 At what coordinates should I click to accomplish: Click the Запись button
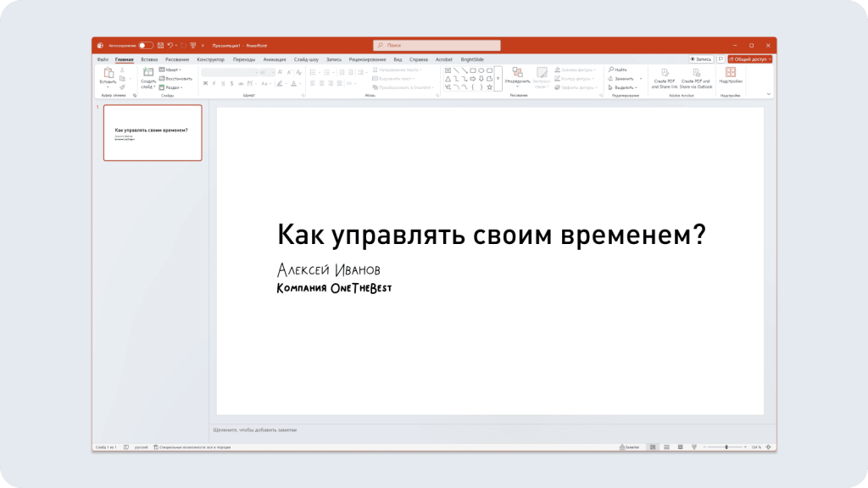(700, 58)
